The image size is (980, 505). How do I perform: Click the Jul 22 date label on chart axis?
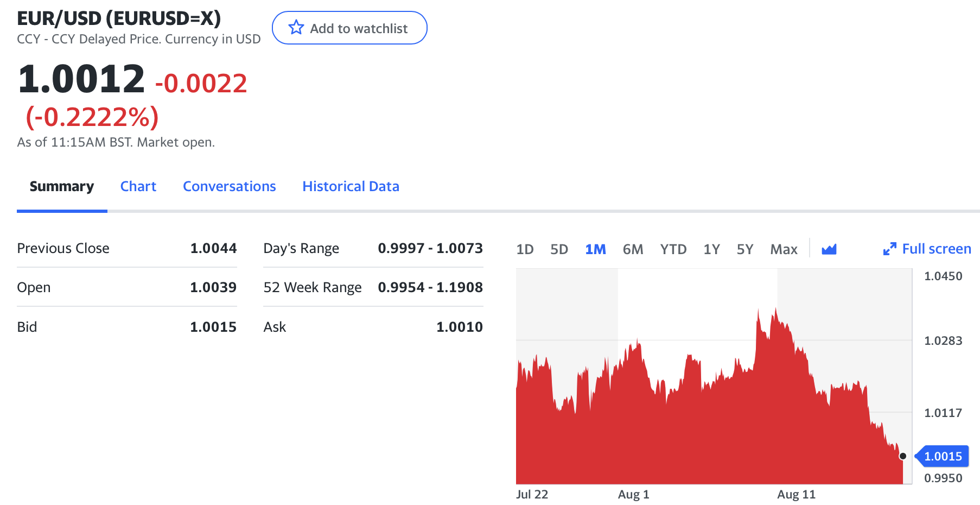(532, 494)
